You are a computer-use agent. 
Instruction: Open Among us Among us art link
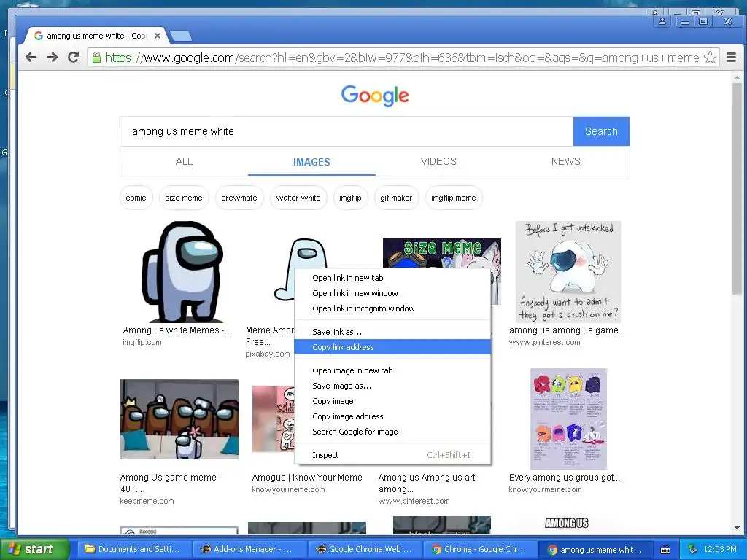427,483
